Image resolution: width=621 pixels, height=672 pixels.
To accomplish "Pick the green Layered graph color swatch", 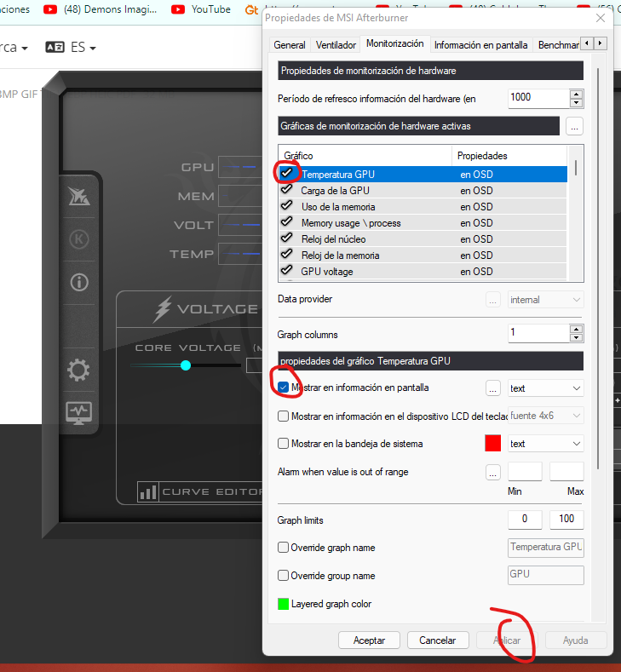I will click(284, 604).
